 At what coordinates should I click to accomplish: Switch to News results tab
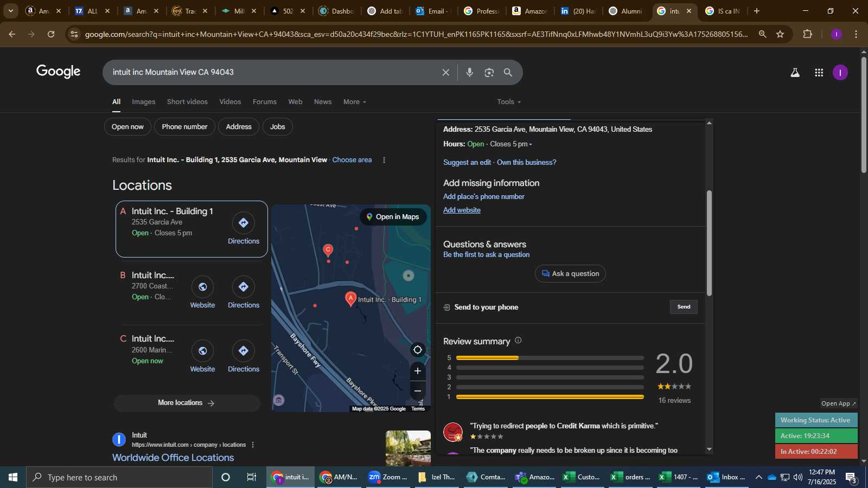click(x=323, y=102)
